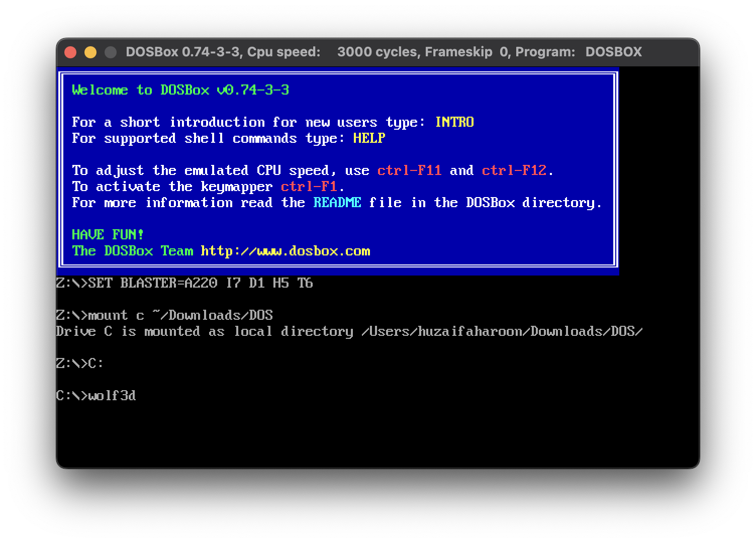Click the yellow HELP command word
The height and width of the screenshot is (543, 756).
(x=369, y=138)
